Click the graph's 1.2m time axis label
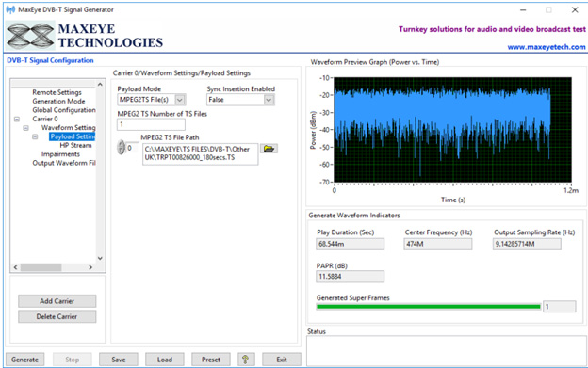The height and width of the screenshot is (368, 588). (x=571, y=190)
